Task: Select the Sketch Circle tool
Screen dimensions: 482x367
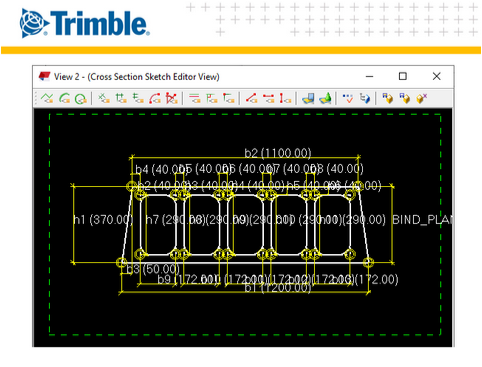Action: tap(80, 98)
